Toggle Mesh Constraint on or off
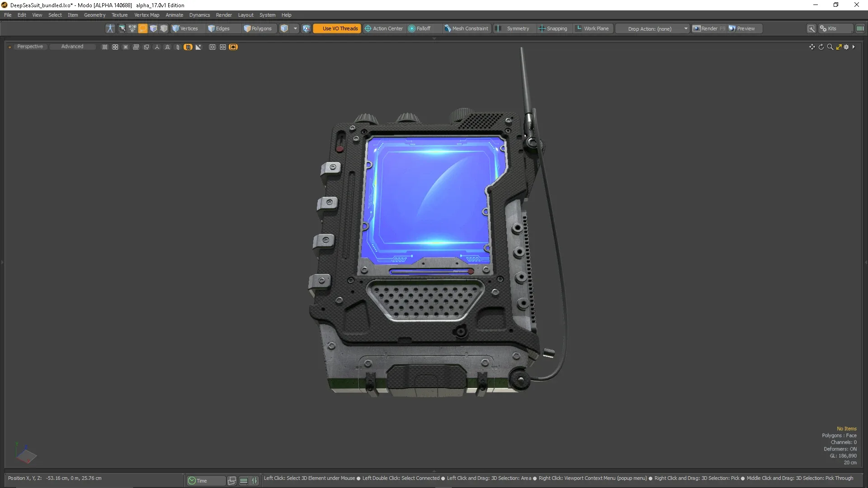The width and height of the screenshot is (868, 488). coord(467,28)
